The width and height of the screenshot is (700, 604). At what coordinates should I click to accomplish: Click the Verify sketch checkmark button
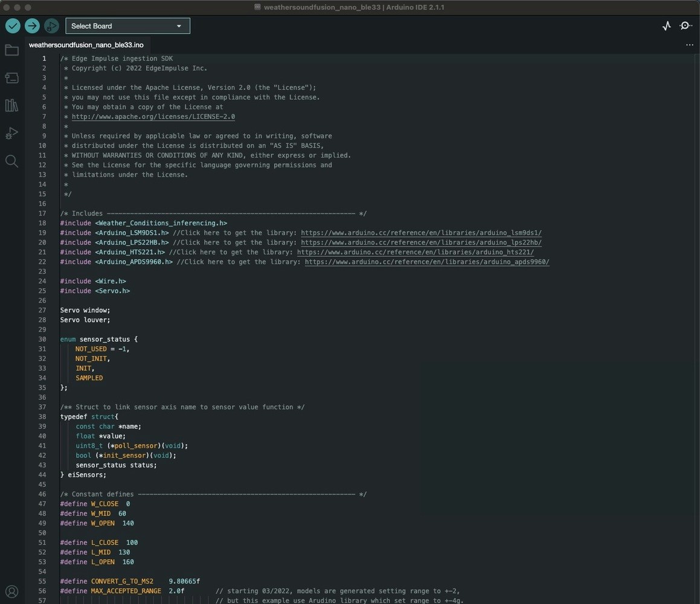[13, 26]
